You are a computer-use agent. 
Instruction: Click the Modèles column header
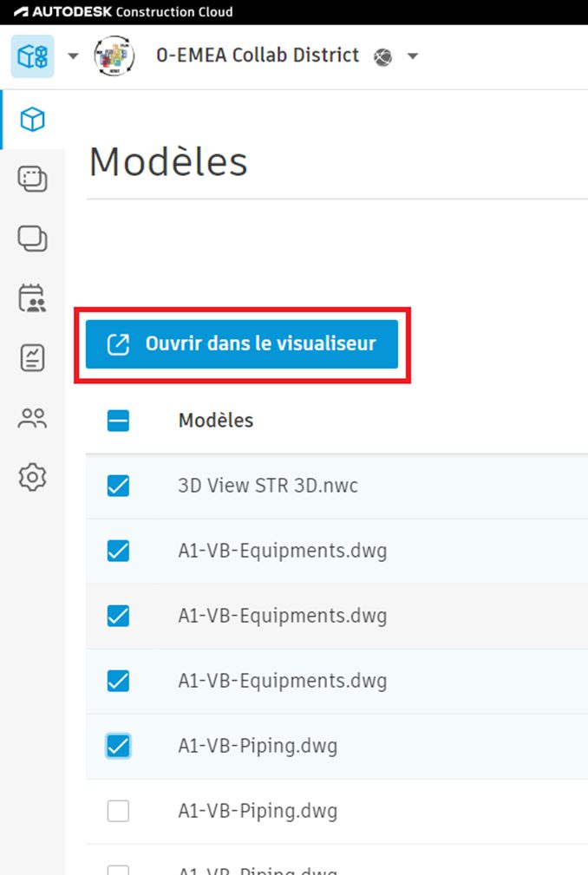[x=216, y=421]
